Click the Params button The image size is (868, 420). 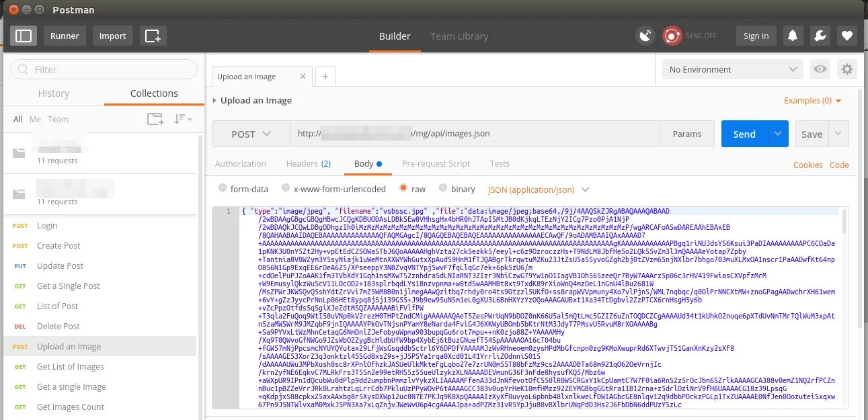(x=686, y=134)
